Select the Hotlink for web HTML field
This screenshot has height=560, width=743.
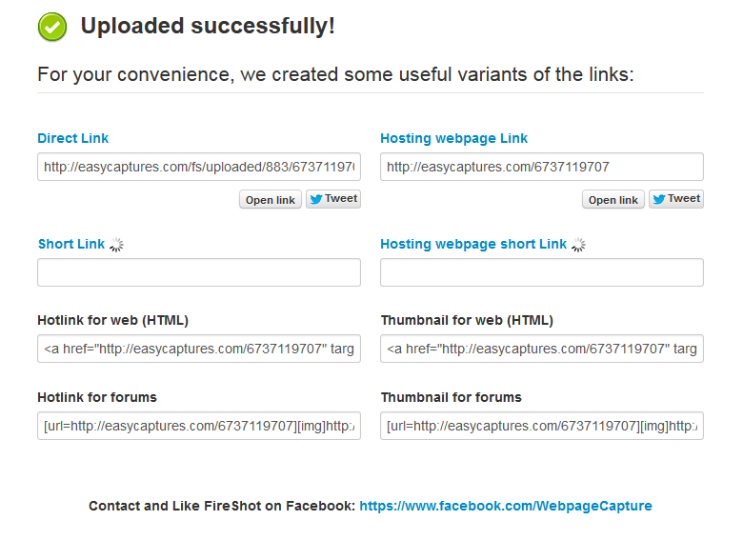199,349
